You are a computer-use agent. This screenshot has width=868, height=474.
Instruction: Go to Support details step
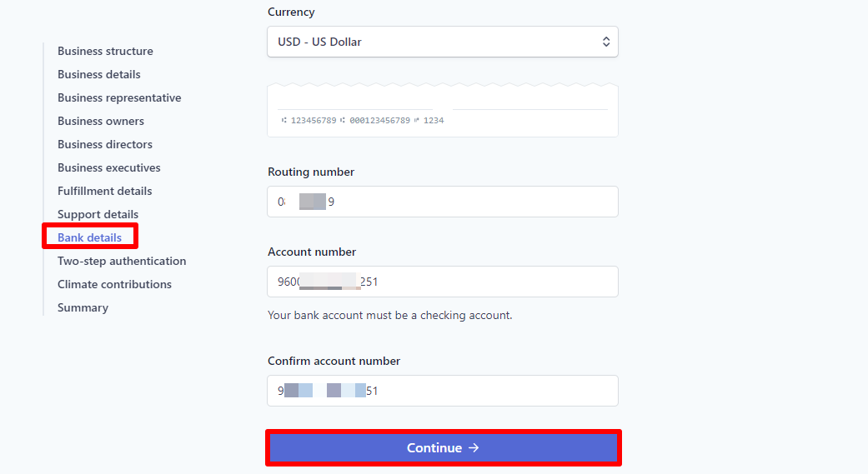pyautogui.click(x=98, y=214)
